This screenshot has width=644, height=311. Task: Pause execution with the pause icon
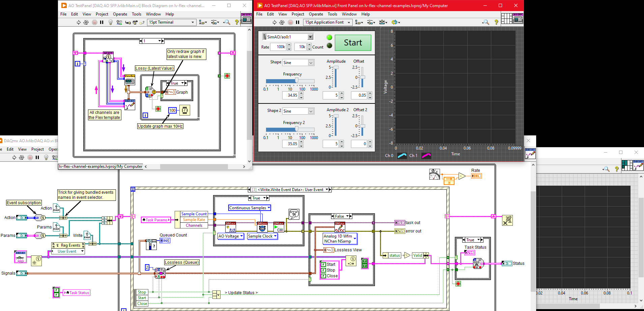coord(297,22)
